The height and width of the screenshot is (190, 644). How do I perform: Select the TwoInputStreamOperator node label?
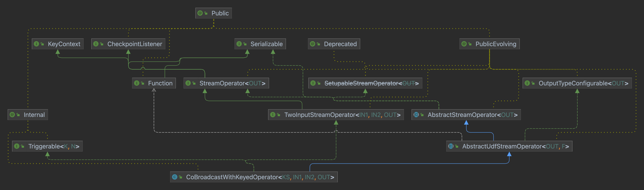coord(342,115)
